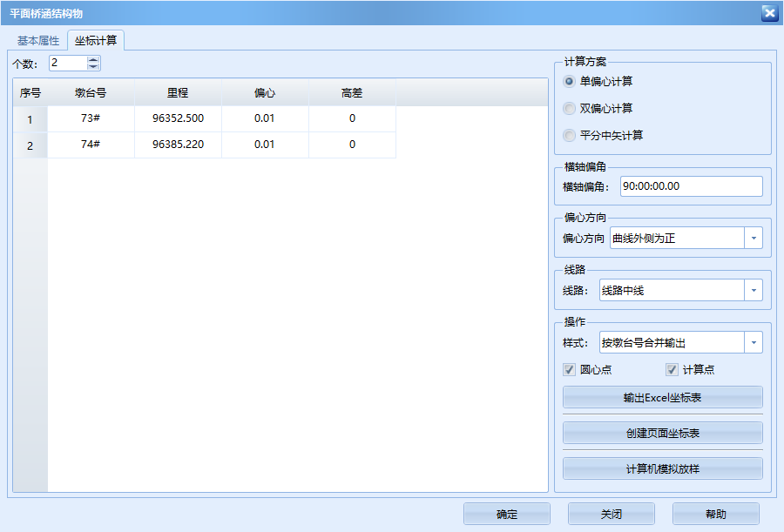
Task: Increase the 个数 spinner value
Action: (x=93, y=59)
